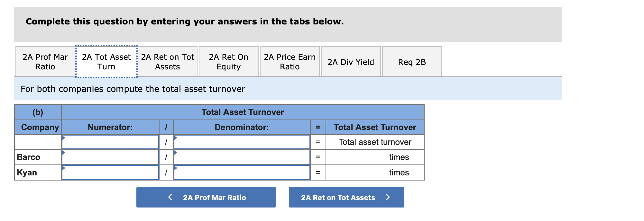Click Kyan's Total Asset Turnover result cell

356,172
